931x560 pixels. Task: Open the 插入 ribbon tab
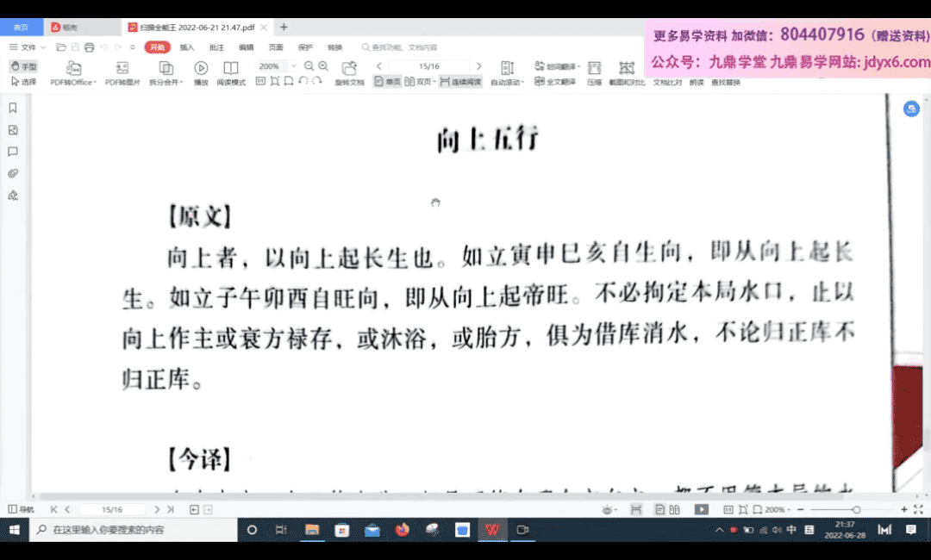[x=187, y=47]
